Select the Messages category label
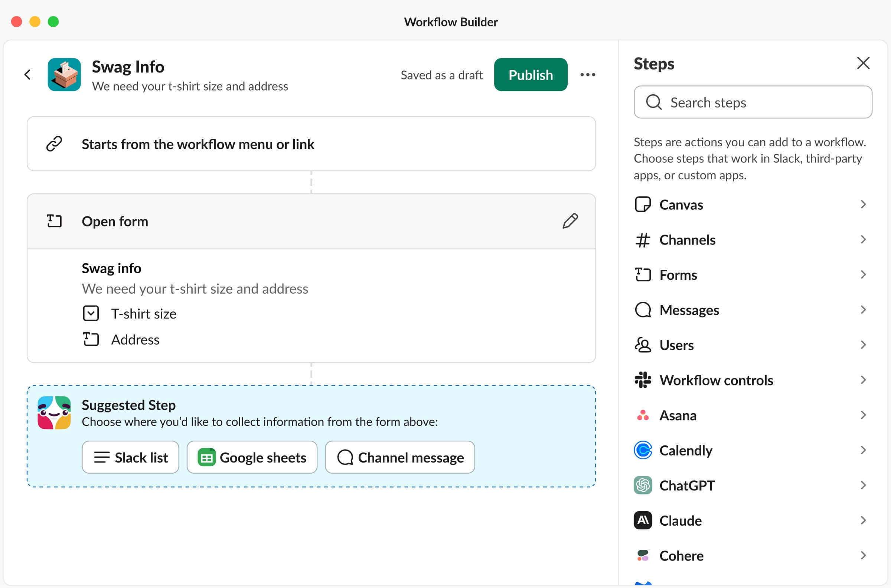Screen dimensions: 891x588 point(689,310)
